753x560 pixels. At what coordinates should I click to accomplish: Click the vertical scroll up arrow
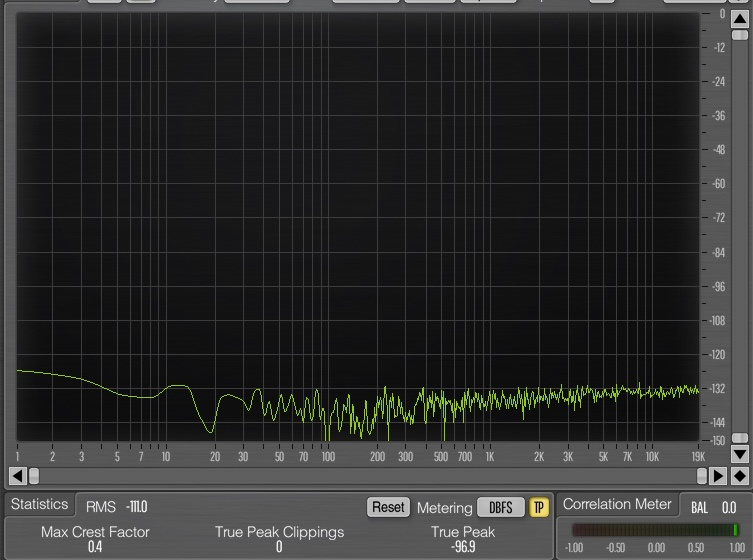739,17
